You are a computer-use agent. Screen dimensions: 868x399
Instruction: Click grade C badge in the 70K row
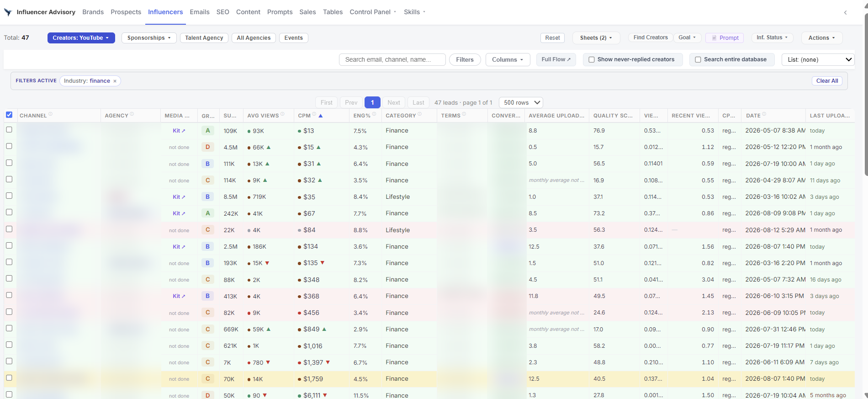pos(208,379)
